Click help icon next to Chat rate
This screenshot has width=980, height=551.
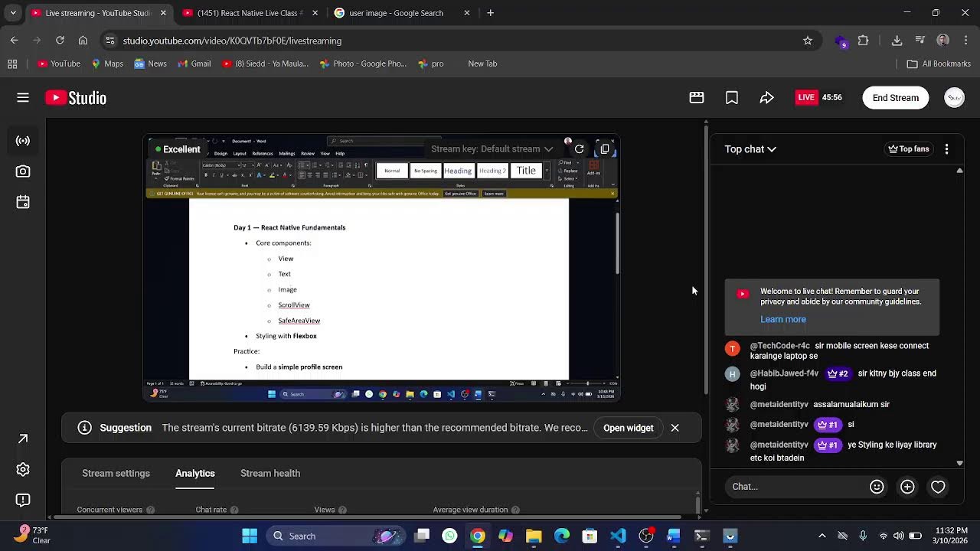234,510
